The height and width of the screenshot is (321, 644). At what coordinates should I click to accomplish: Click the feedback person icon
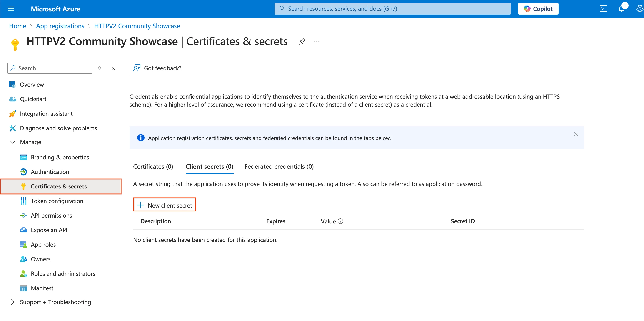point(137,68)
